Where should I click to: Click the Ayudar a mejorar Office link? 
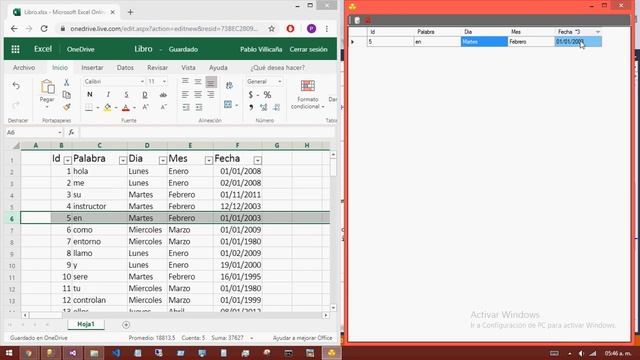[x=302, y=338]
